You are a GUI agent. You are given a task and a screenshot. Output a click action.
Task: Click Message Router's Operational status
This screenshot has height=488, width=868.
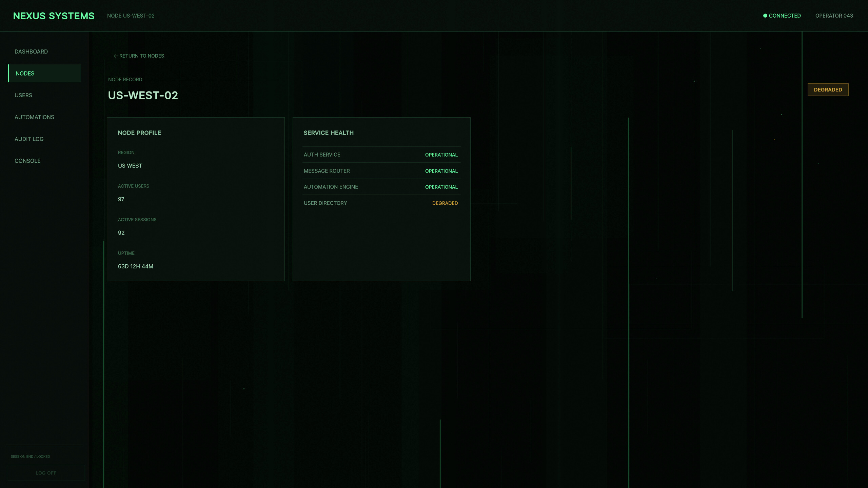(441, 171)
